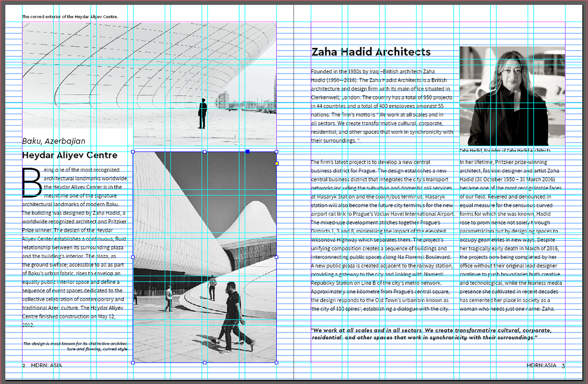Click the 'Zaha Hadid Architects' heading
Viewport: 588px width, 384px height.
[x=371, y=52]
